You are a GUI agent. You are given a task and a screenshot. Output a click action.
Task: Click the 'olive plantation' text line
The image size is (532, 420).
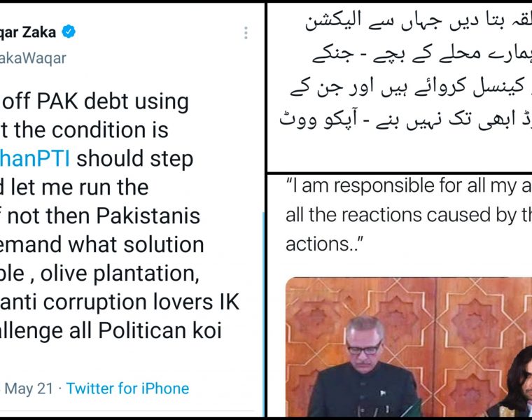click(x=99, y=274)
